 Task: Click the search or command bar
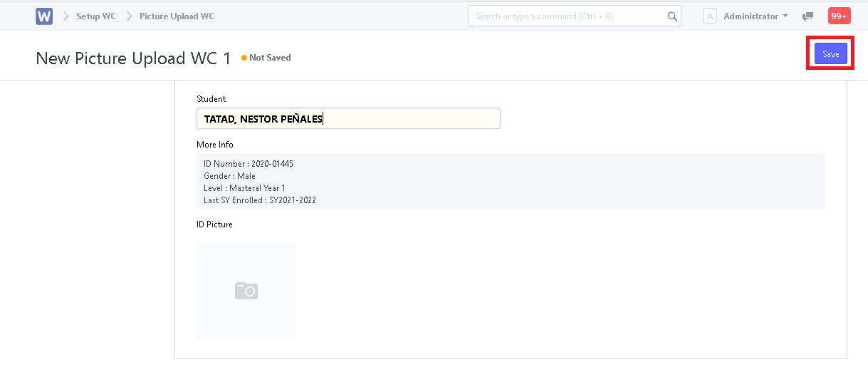[575, 16]
